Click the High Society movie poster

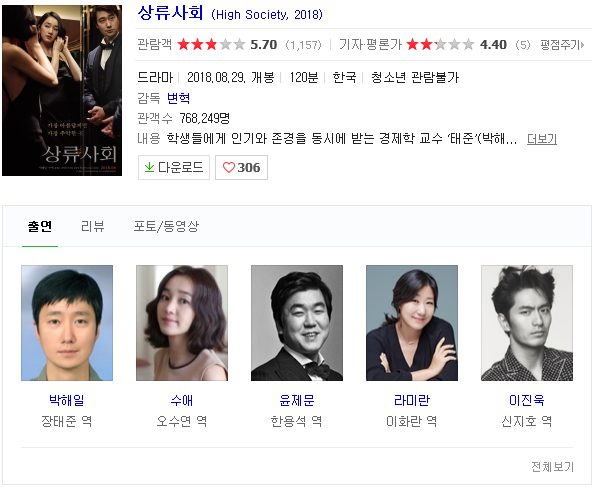click(x=62, y=90)
